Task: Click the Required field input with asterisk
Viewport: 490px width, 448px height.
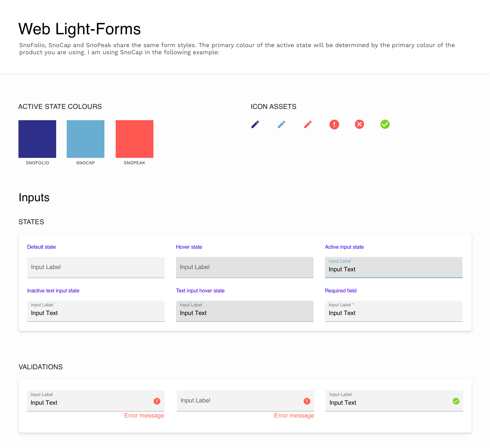Action: (393, 311)
